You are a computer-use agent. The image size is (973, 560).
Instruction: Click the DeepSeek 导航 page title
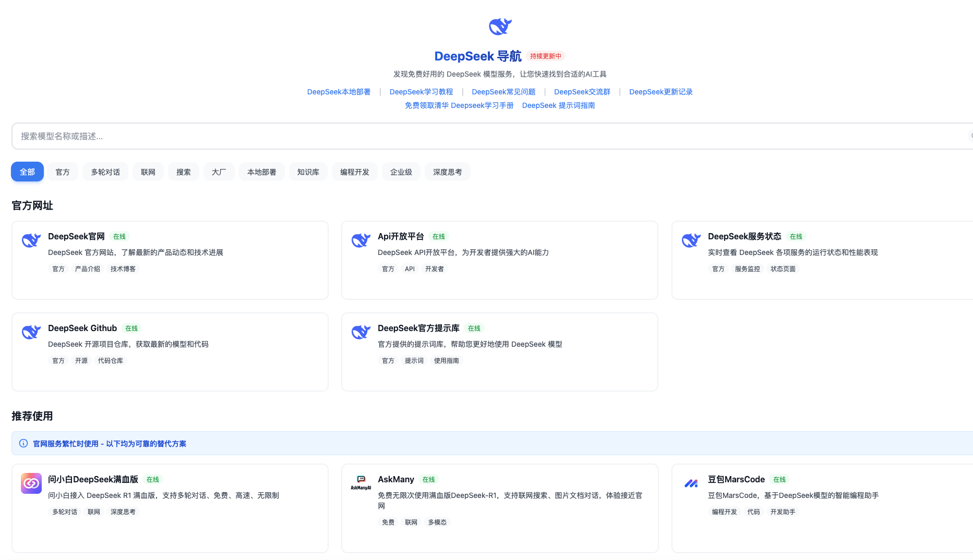pyautogui.click(x=478, y=56)
